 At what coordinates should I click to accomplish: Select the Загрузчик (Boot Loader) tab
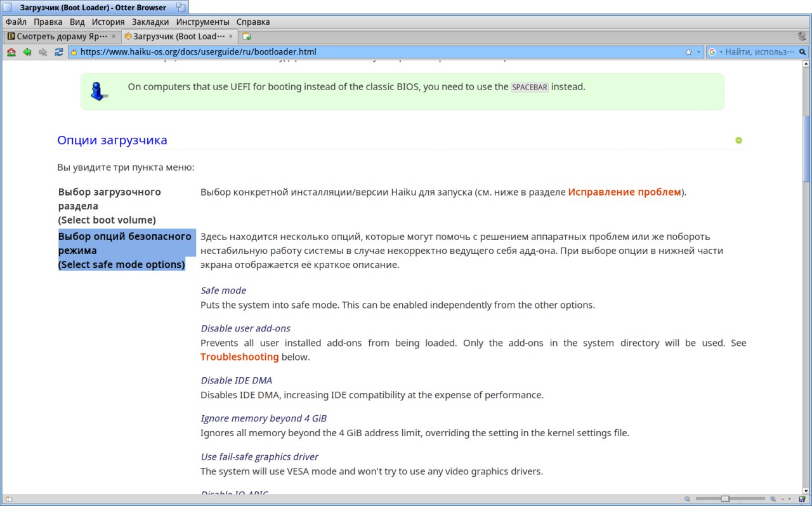click(180, 36)
